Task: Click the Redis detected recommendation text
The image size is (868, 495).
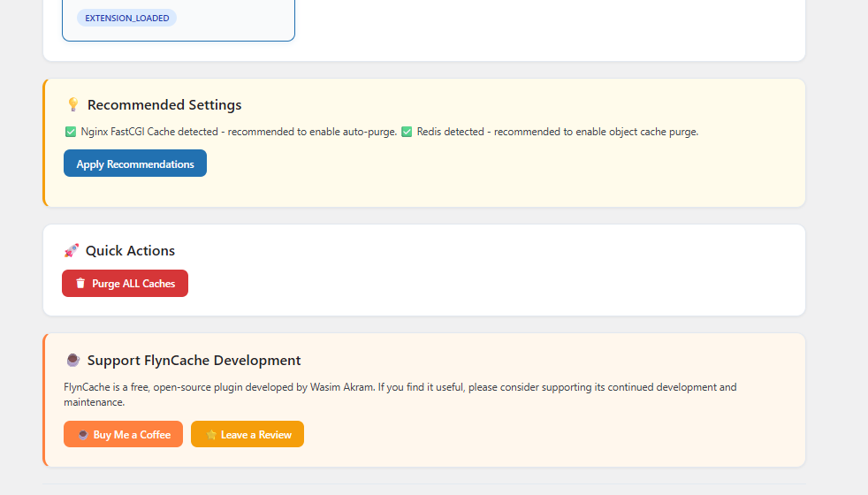Action: (558, 132)
